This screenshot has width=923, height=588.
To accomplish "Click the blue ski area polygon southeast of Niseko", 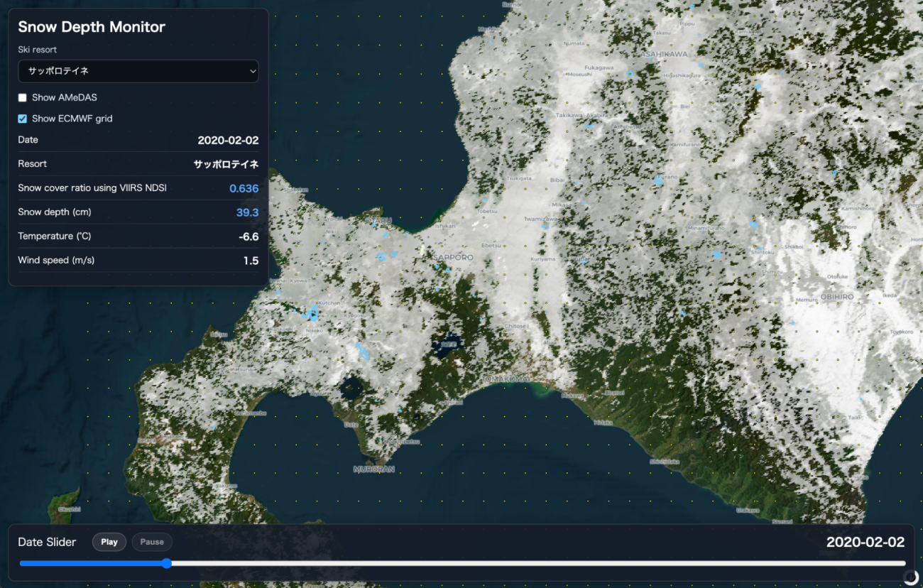I will click(362, 350).
